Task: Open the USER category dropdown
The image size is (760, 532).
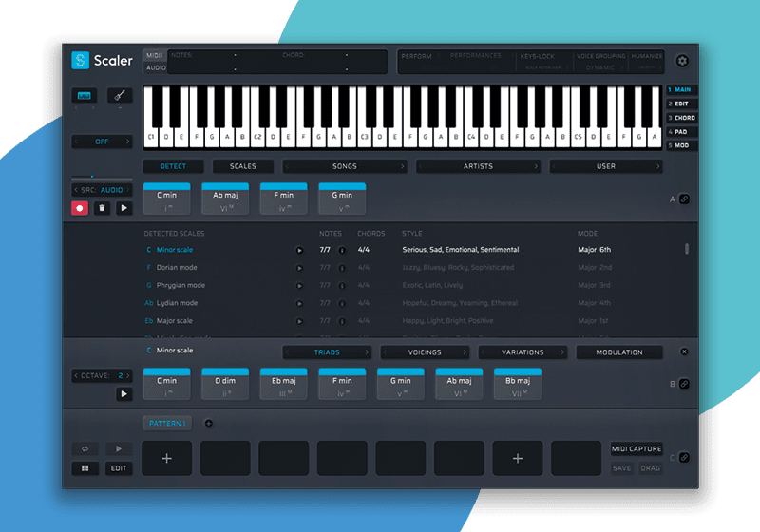Action: click(606, 166)
